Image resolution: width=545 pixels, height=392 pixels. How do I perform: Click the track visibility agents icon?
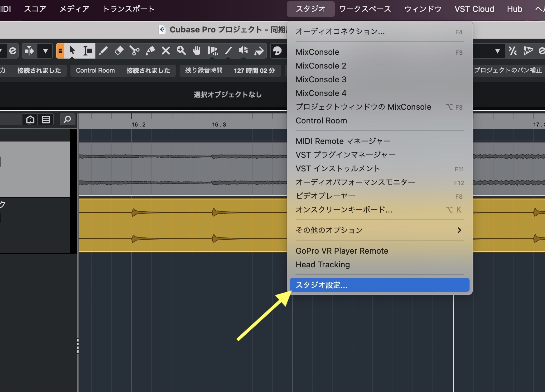(30, 119)
